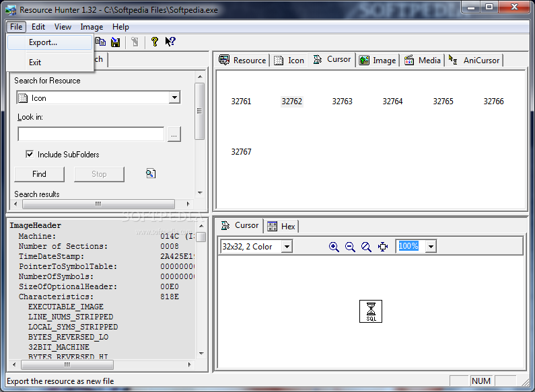Open the Help menu

pos(120,27)
